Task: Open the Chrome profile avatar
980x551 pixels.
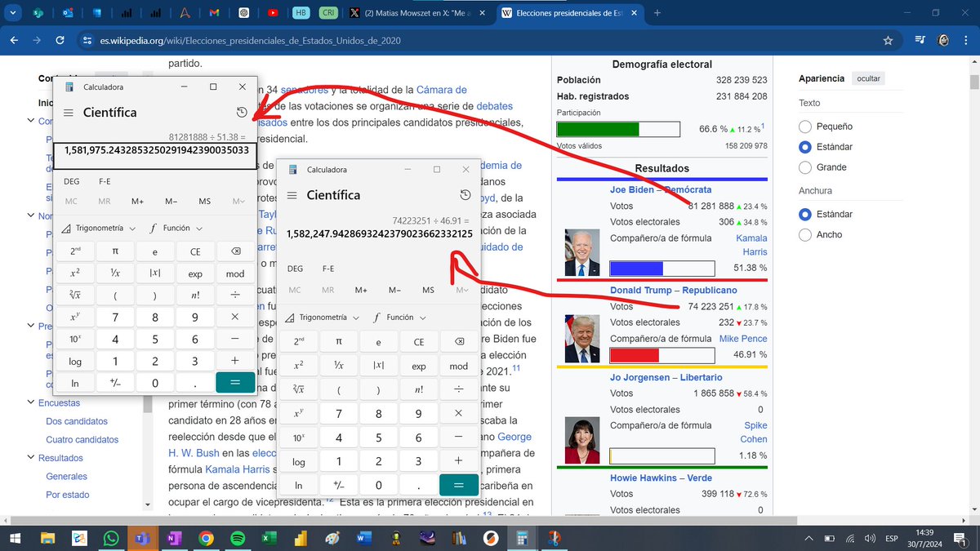Action: point(943,40)
